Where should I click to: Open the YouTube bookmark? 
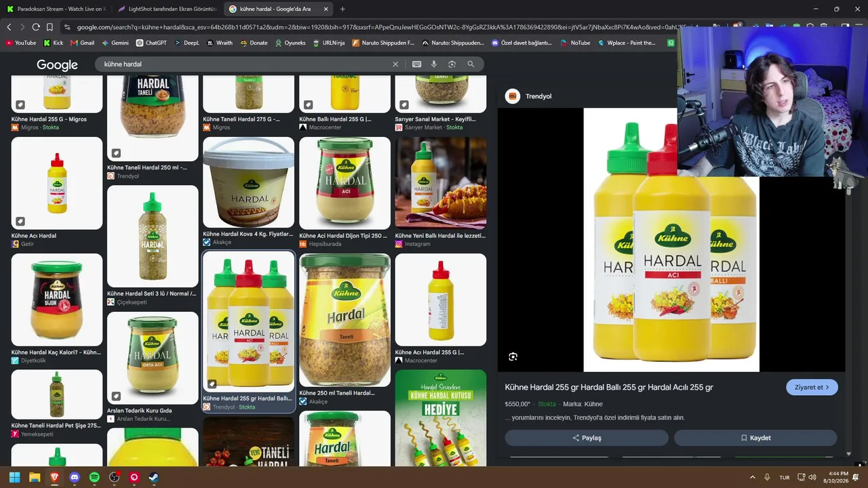coord(21,43)
